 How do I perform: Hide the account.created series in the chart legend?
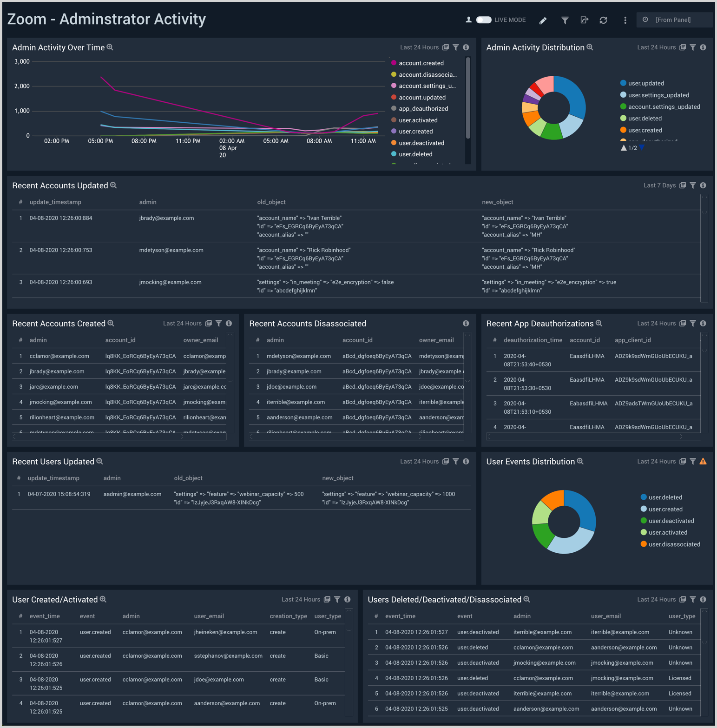[421, 63]
